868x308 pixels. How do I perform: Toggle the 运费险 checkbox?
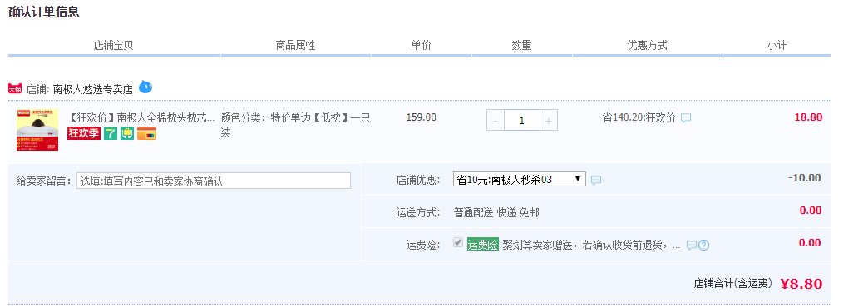pos(458,242)
